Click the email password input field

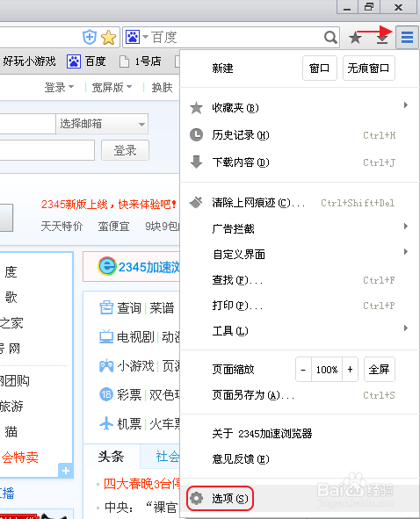47,150
